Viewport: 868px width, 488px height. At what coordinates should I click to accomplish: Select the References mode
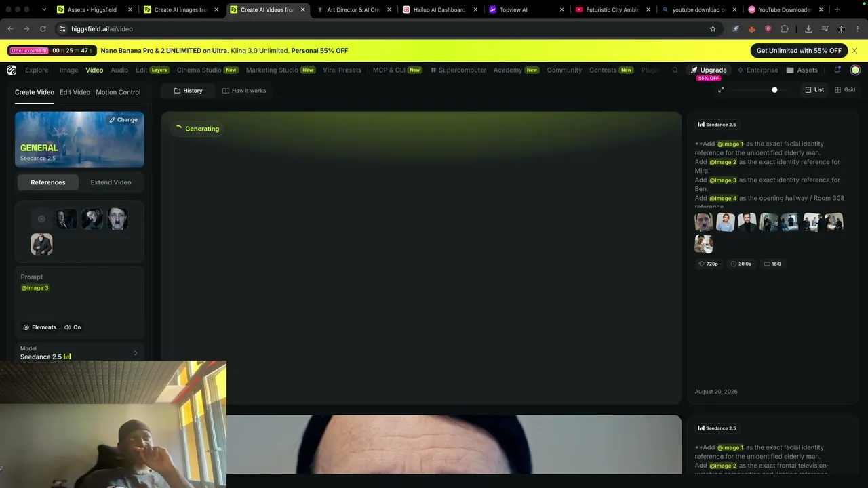48,182
